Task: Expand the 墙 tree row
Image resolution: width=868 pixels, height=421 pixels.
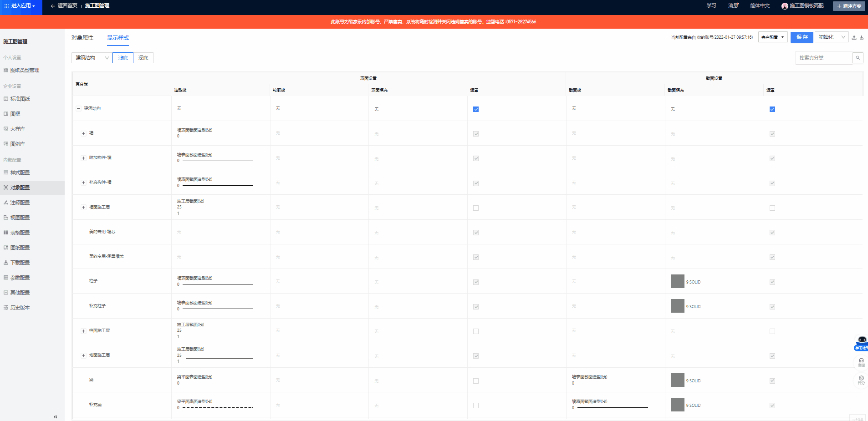Action: coord(83,133)
